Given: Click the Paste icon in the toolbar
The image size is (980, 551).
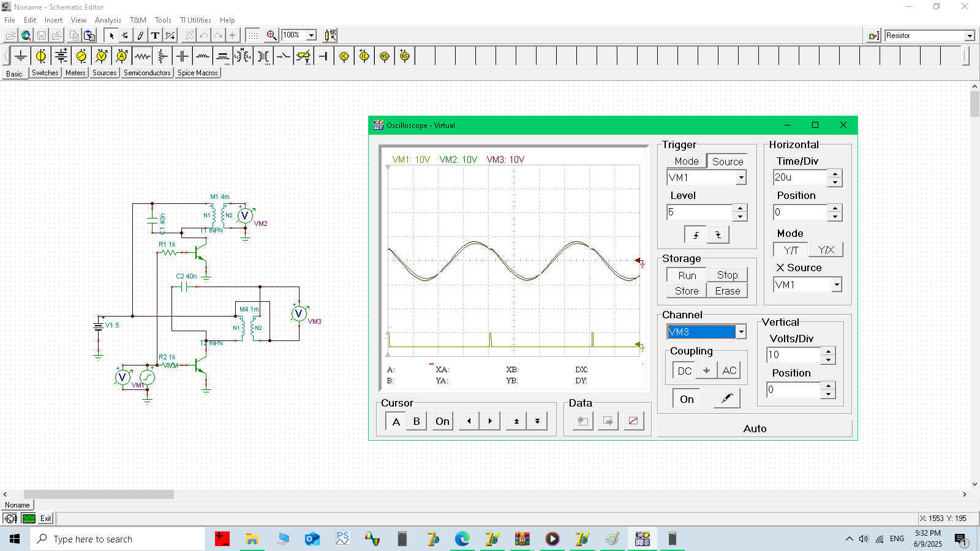Looking at the screenshot, I should point(89,36).
